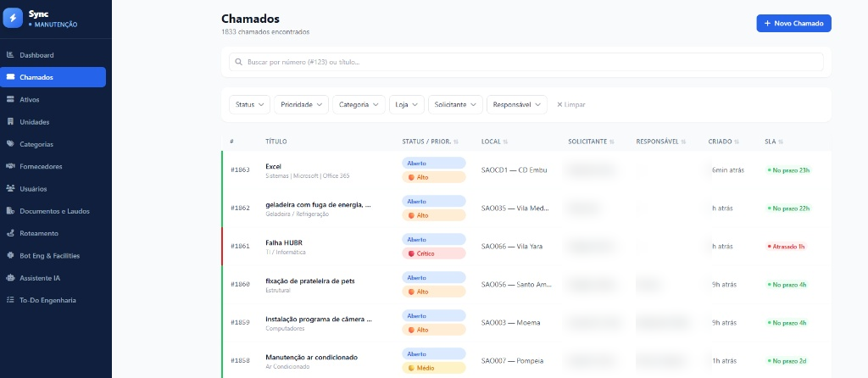
Task: Focus the ticket search input field
Action: point(526,62)
